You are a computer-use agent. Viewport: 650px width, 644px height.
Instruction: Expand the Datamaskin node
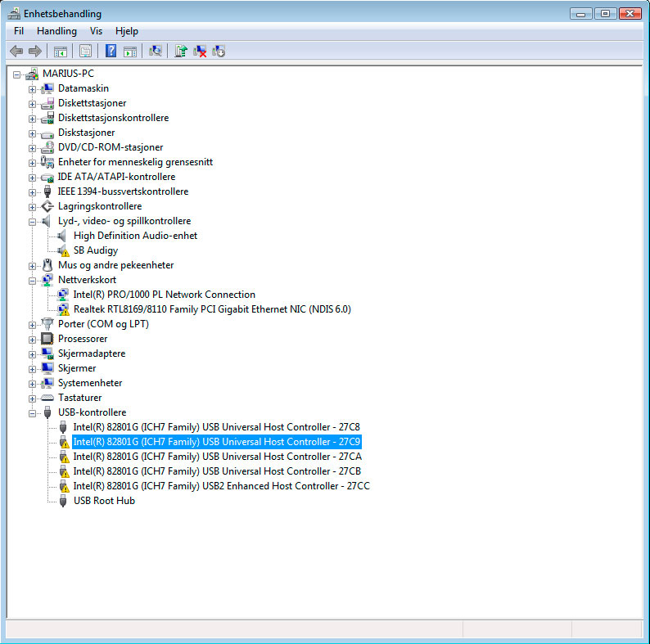coord(32,89)
